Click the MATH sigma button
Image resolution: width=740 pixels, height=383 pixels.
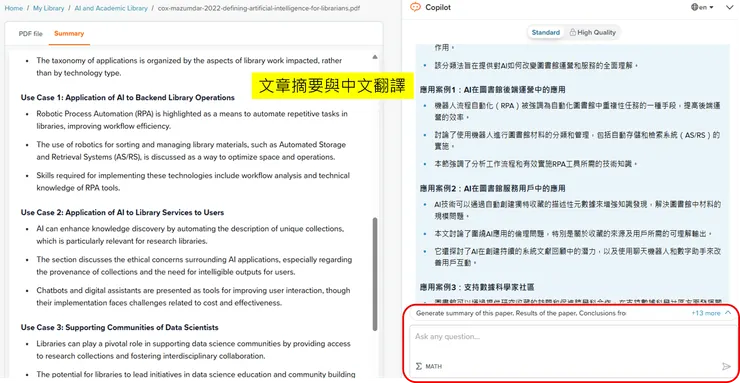click(429, 366)
